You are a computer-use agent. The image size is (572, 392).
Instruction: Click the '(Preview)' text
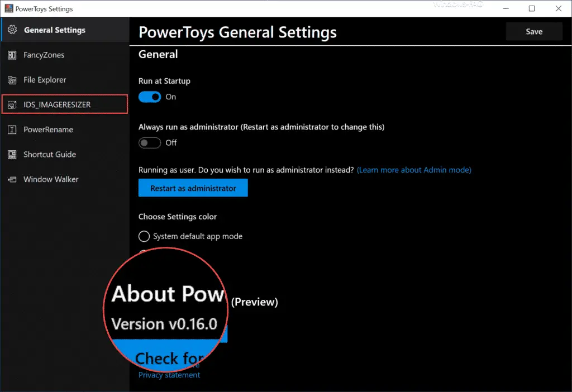coord(255,302)
